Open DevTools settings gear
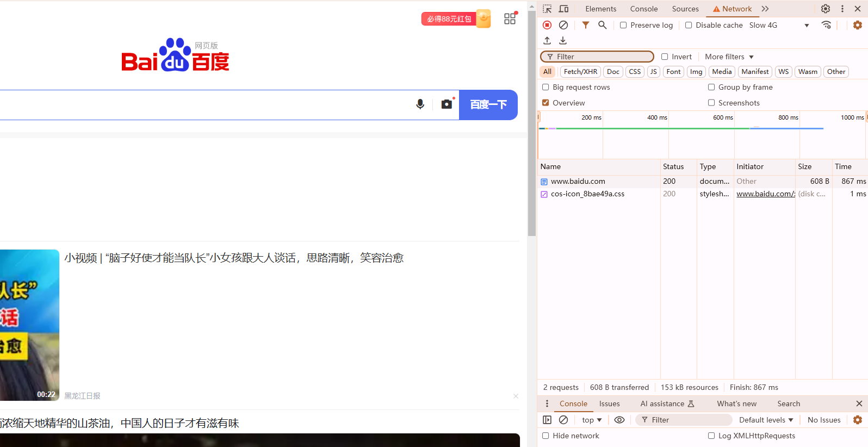The image size is (868, 447). coord(826,9)
